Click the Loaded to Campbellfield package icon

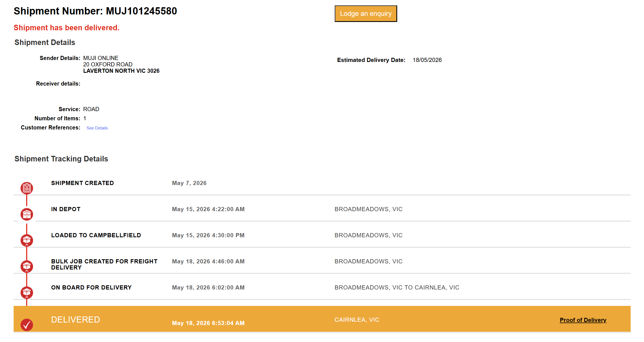point(27,241)
